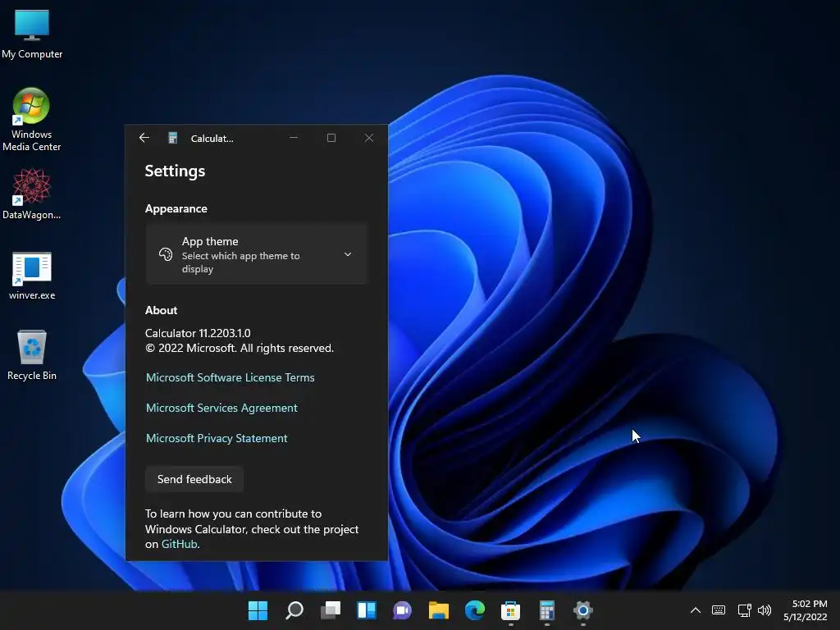Close the Calculator window

(369, 138)
